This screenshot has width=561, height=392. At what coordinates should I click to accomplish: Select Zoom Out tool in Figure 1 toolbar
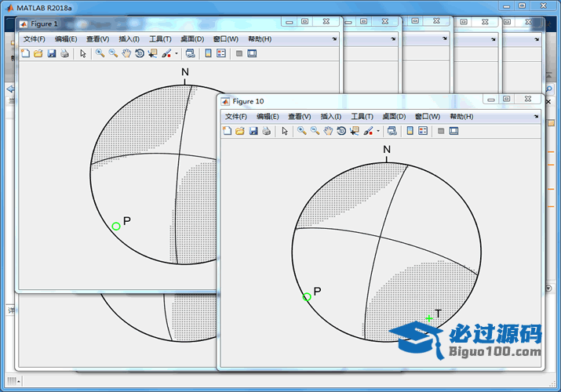coord(114,53)
